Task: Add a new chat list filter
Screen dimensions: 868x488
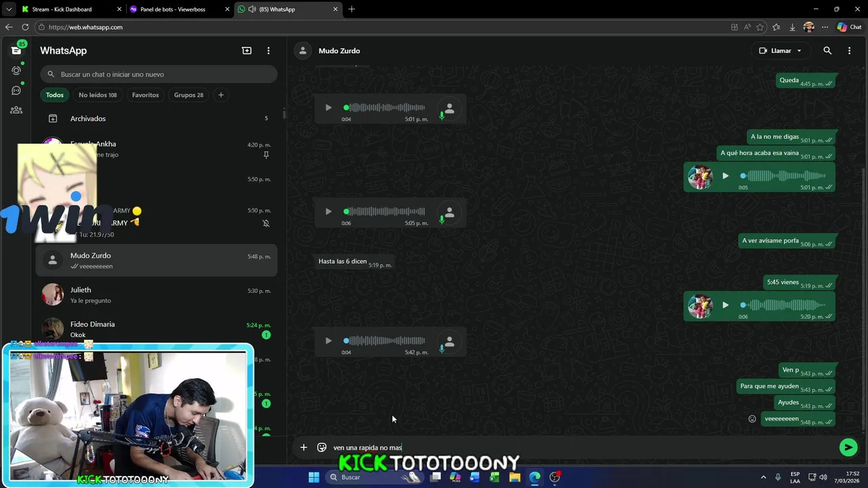Action: pyautogui.click(x=220, y=95)
